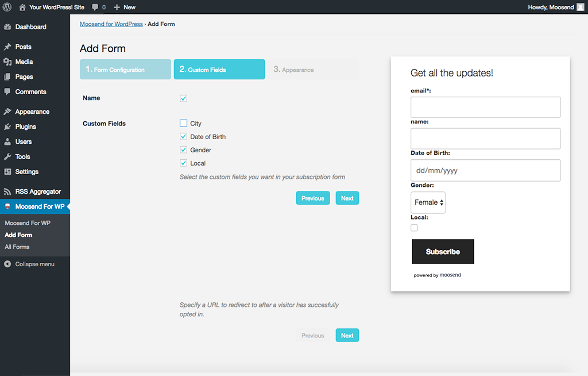Screen dimensions: 588x376
Task: Click the WordPress logo icon
Action: [7, 7]
